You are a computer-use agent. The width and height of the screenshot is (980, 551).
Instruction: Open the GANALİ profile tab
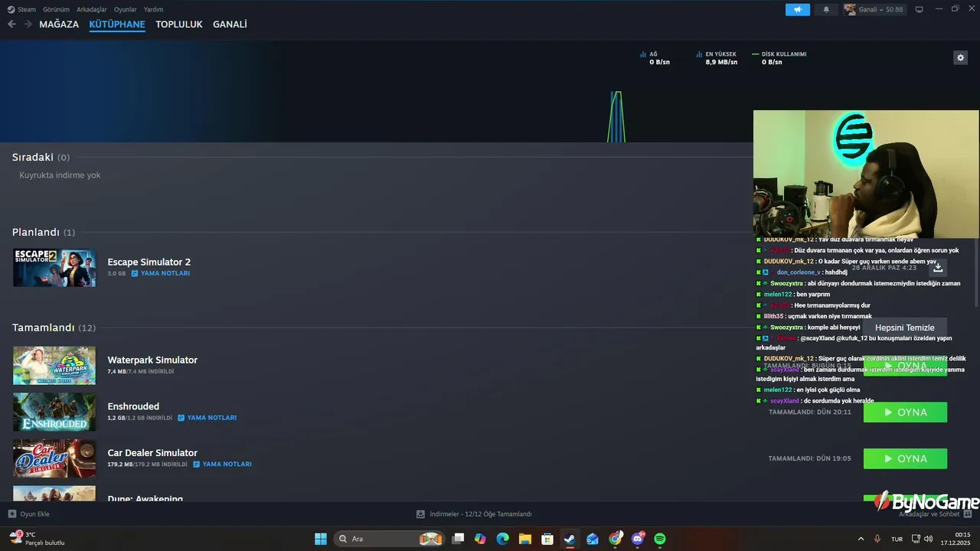click(230, 24)
